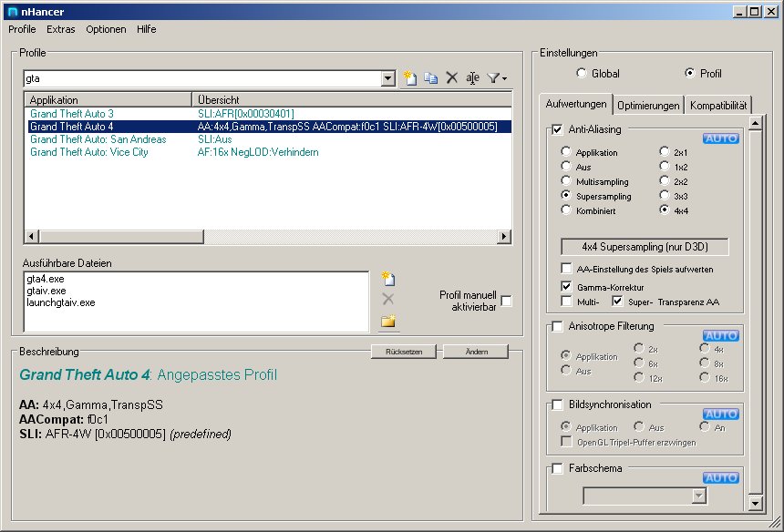Toggle Gamma-Korrektur checkbox
Viewport: 784px width, 532px height.
point(566,286)
